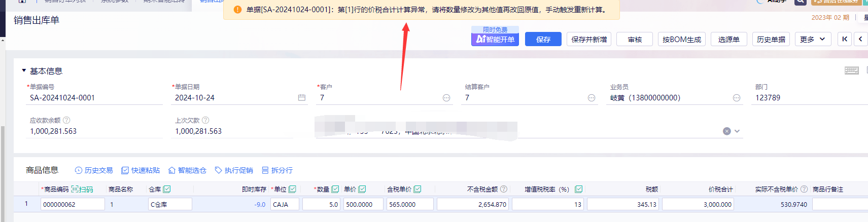868x222 pixels.
Task: Click the search magnifier icon at top
Action: pyautogui.click(x=800, y=2)
